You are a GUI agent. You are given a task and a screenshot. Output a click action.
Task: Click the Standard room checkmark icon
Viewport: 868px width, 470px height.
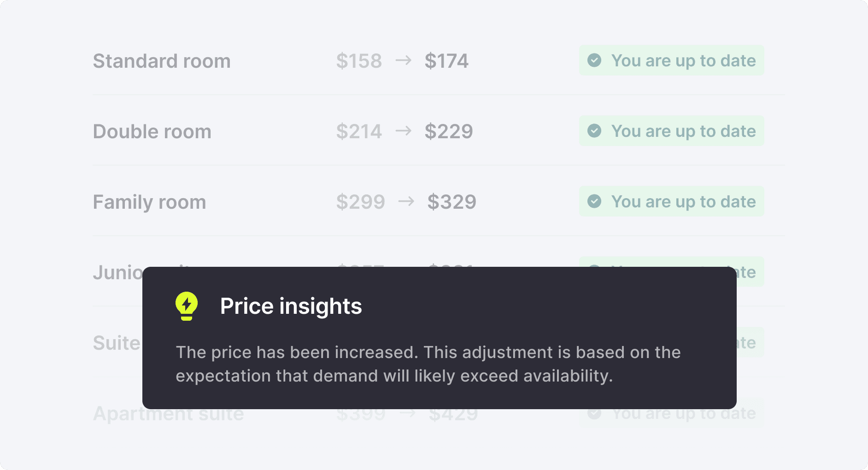[x=594, y=60]
